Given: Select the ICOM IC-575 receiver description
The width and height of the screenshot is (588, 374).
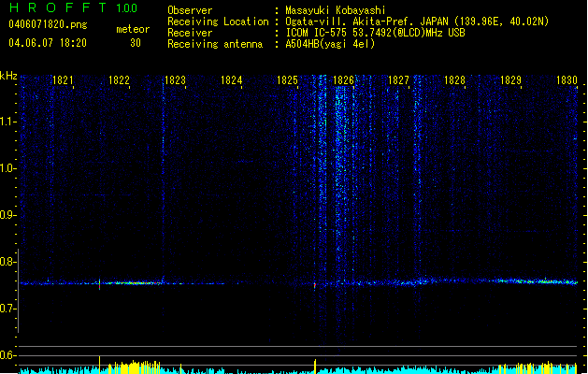Looking at the screenshot, I should [375, 33].
